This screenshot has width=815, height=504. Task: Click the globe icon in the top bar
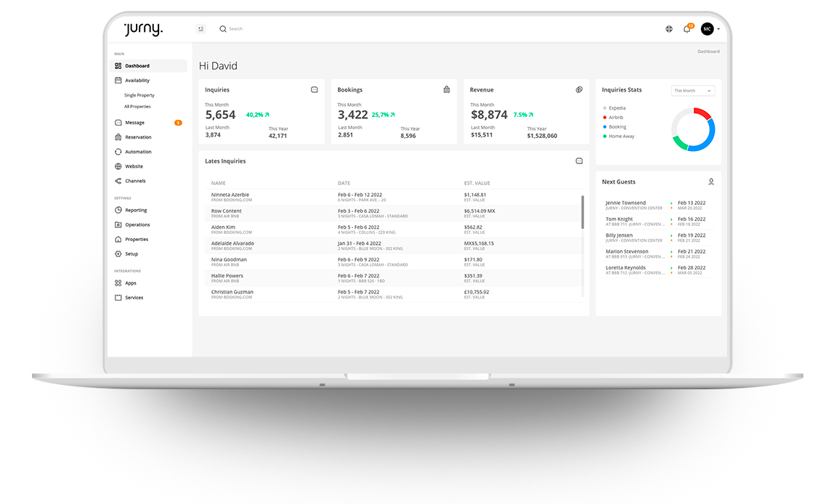tap(669, 28)
